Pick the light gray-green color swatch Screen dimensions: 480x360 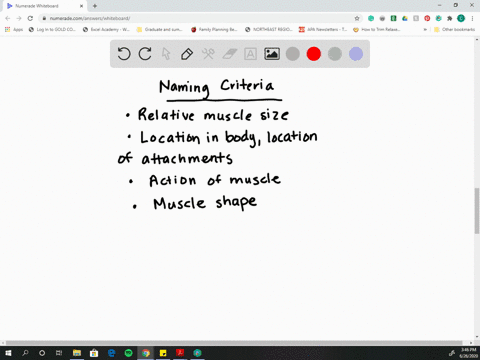335,54
